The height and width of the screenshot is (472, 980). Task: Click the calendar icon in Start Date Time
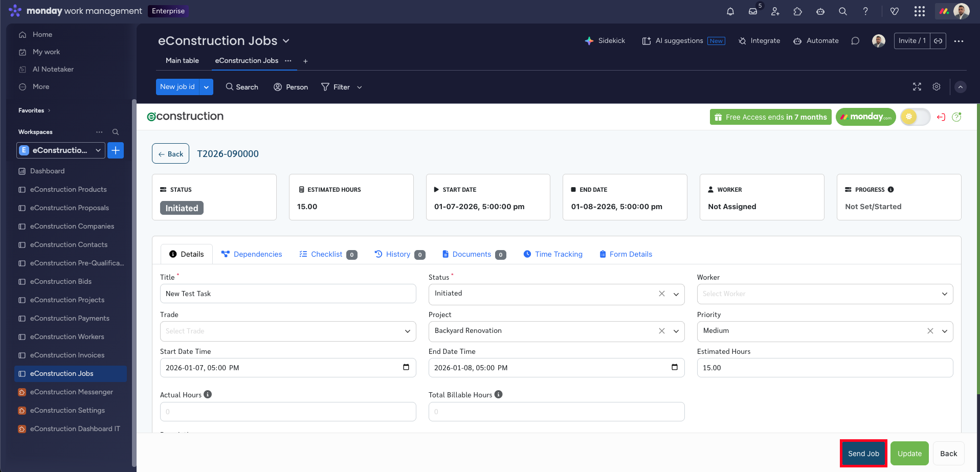[x=406, y=367]
